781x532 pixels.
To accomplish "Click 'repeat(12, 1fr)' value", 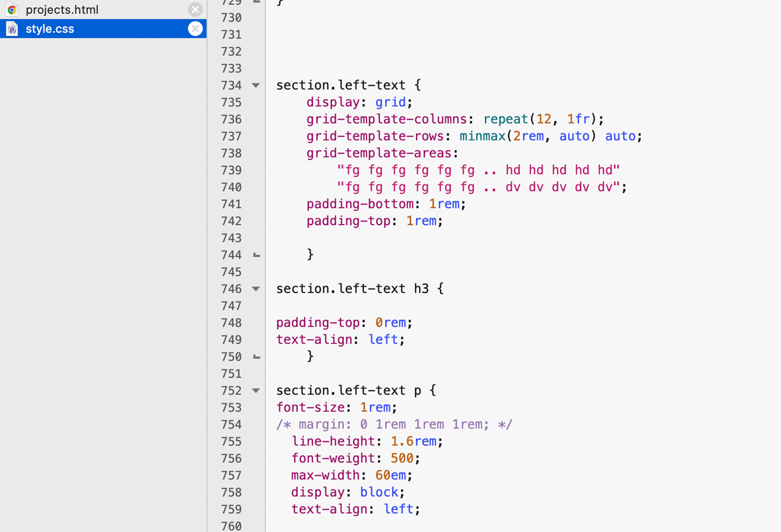I will [540, 119].
